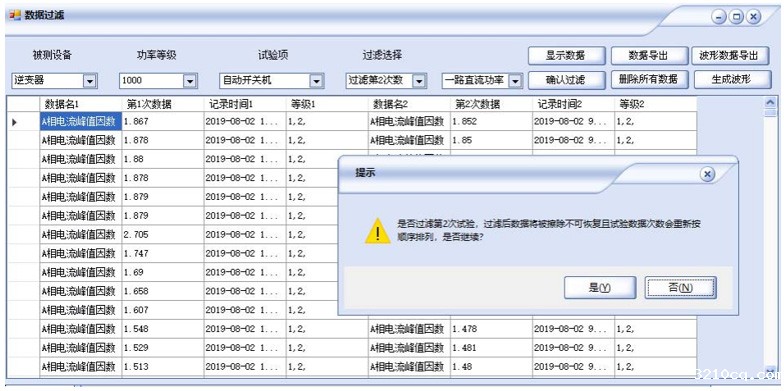Select the 数据名2 cell in row with 1.481
Screen dimensions: 784x391
pyautogui.click(x=409, y=348)
